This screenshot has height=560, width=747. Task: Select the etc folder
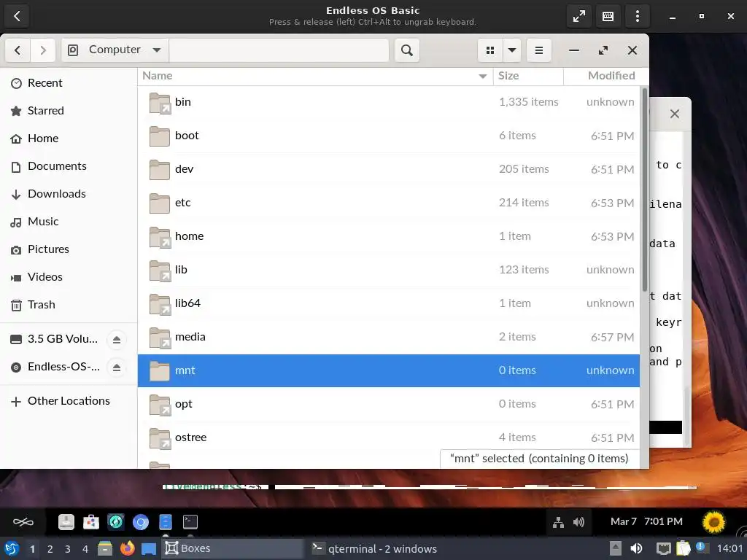point(388,203)
